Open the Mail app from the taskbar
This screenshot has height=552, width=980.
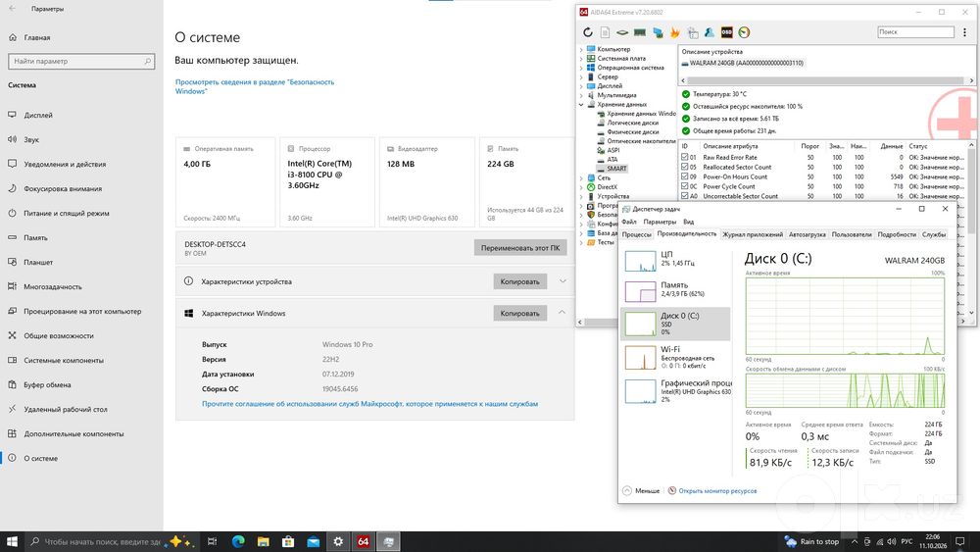click(x=314, y=541)
